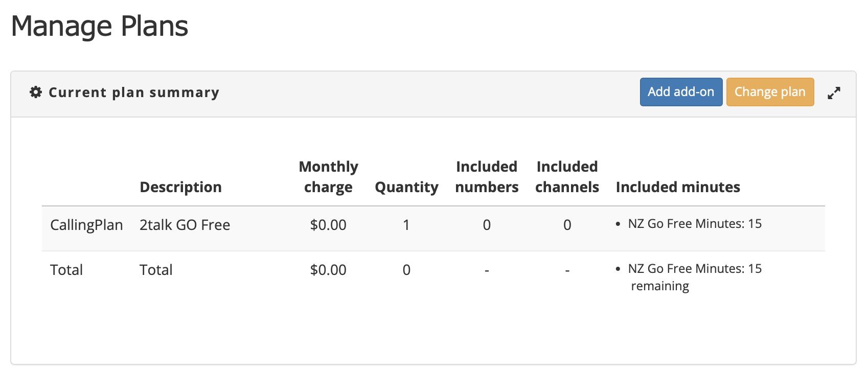Click the gear icon beside Current plan summary
This screenshot has height=371, width=868.
tap(36, 92)
